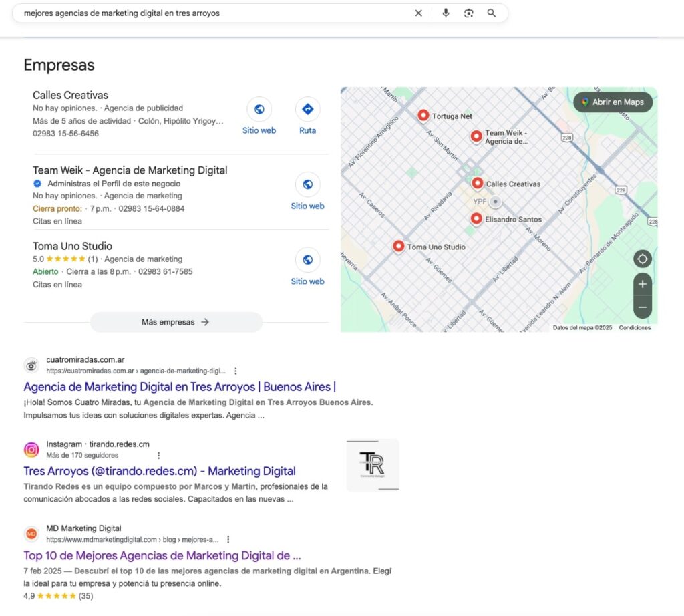Open the Top 10 Mejores Agencias link
Screen dimensions: 684x616
tap(162, 555)
